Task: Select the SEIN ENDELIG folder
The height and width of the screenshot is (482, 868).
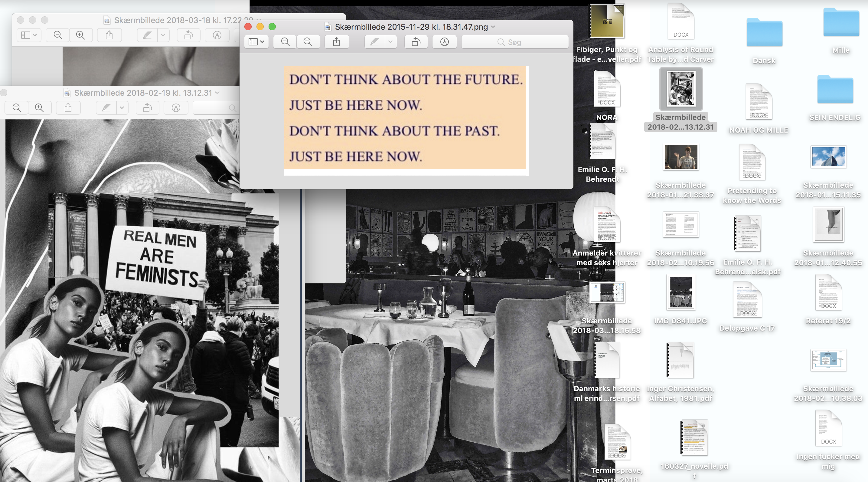Action: [835, 90]
